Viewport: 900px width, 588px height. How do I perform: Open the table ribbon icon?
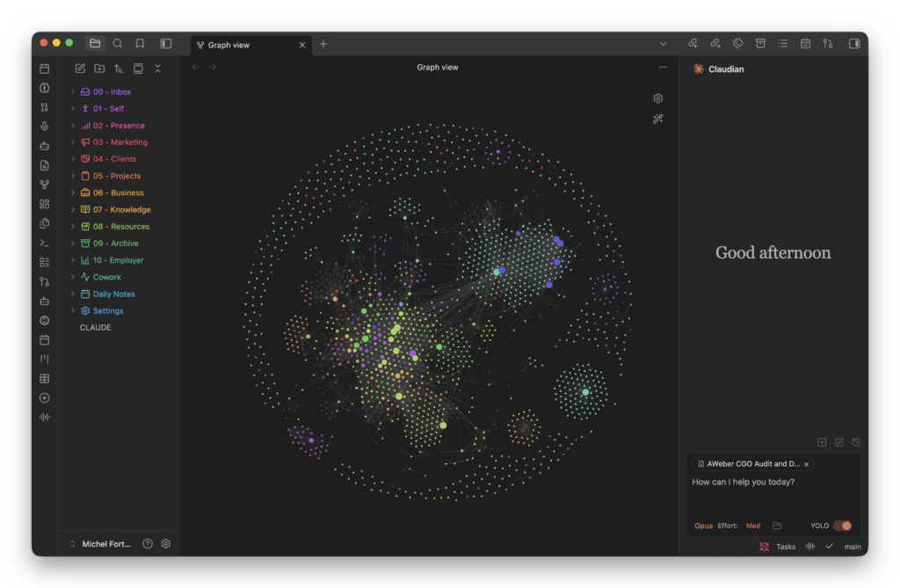click(x=44, y=379)
